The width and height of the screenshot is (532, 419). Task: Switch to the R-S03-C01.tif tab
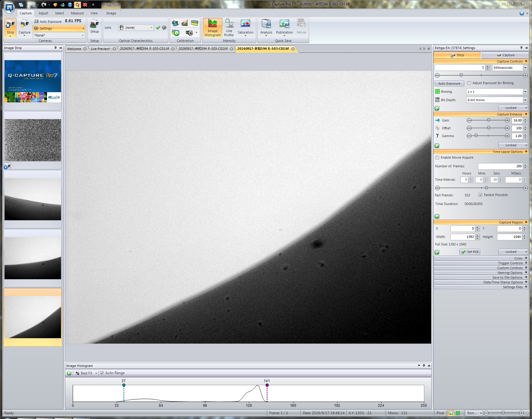pos(145,49)
